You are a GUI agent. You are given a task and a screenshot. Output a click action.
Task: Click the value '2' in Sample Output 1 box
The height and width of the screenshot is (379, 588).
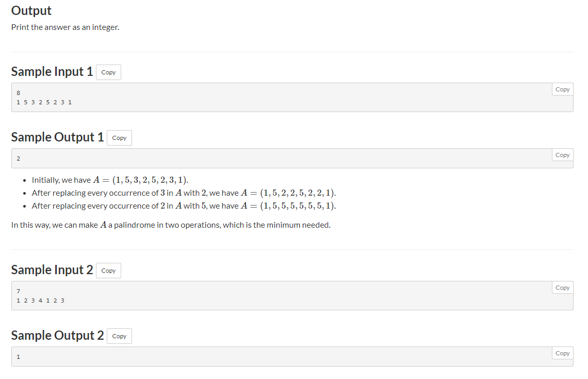[19, 158]
